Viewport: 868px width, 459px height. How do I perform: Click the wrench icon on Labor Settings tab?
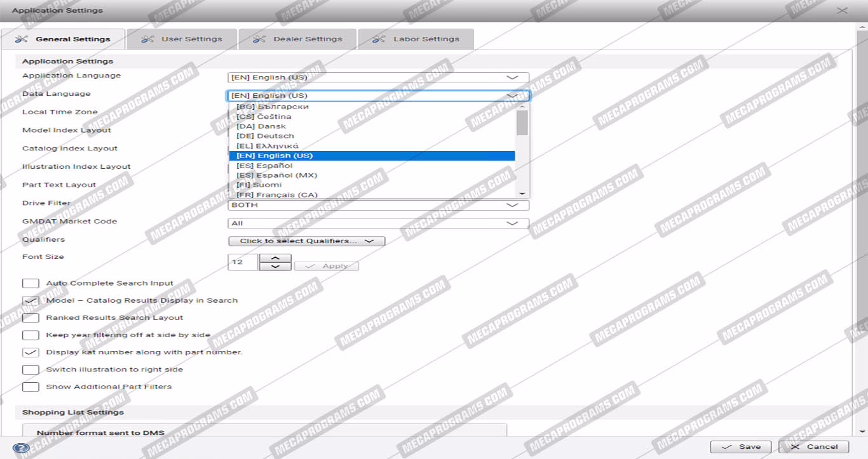(x=379, y=39)
